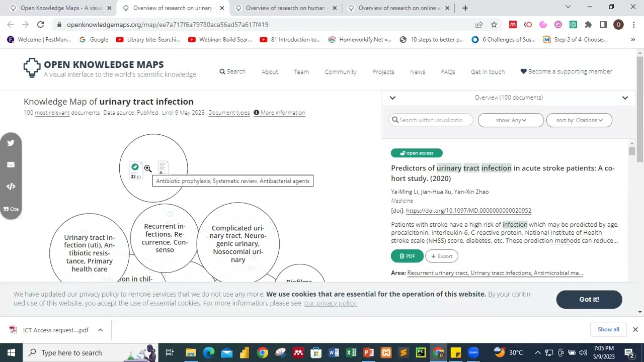Screen dimensions: 644x362
Task: Go to the Team page
Action: (x=301, y=72)
